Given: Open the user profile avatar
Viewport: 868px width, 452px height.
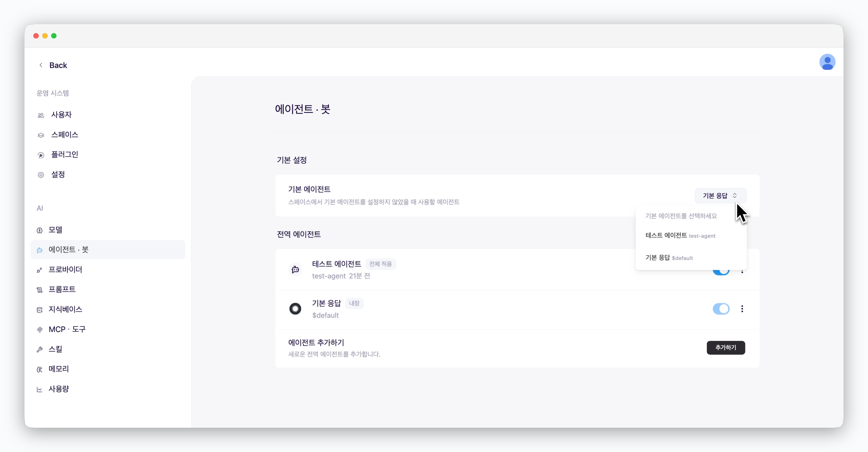Looking at the screenshot, I should click(827, 62).
